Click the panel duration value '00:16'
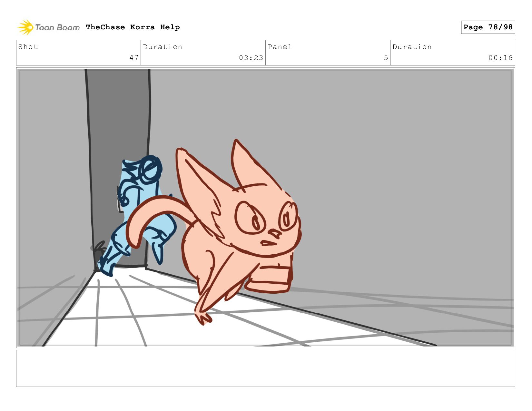 pyautogui.click(x=500, y=58)
